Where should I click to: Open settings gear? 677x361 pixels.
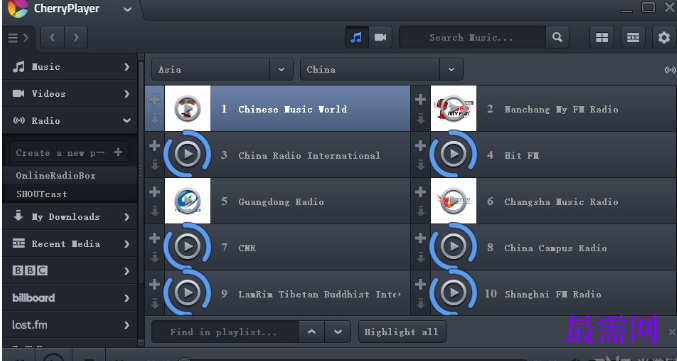point(664,38)
